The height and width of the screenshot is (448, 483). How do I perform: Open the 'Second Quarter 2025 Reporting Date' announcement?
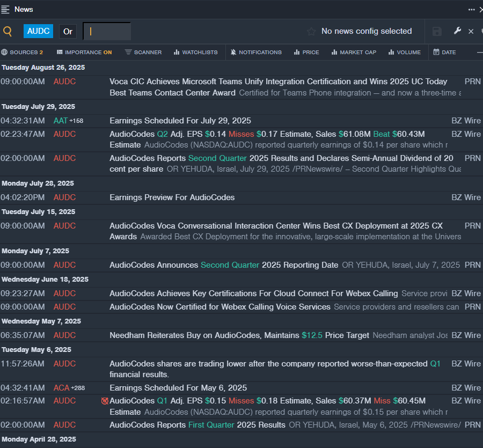coord(286,265)
